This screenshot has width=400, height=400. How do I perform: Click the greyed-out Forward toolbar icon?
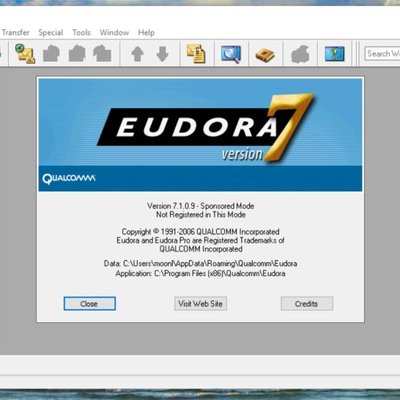point(102,54)
